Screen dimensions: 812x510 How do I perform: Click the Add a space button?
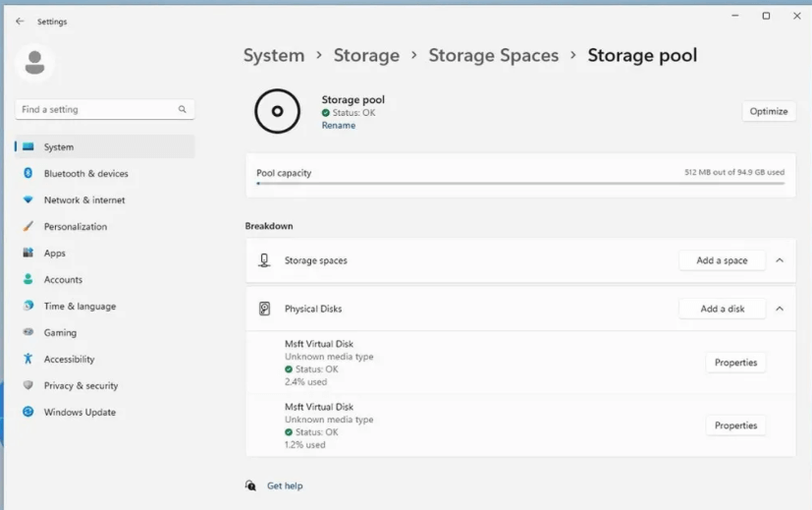pyautogui.click(x=722, y=260)
